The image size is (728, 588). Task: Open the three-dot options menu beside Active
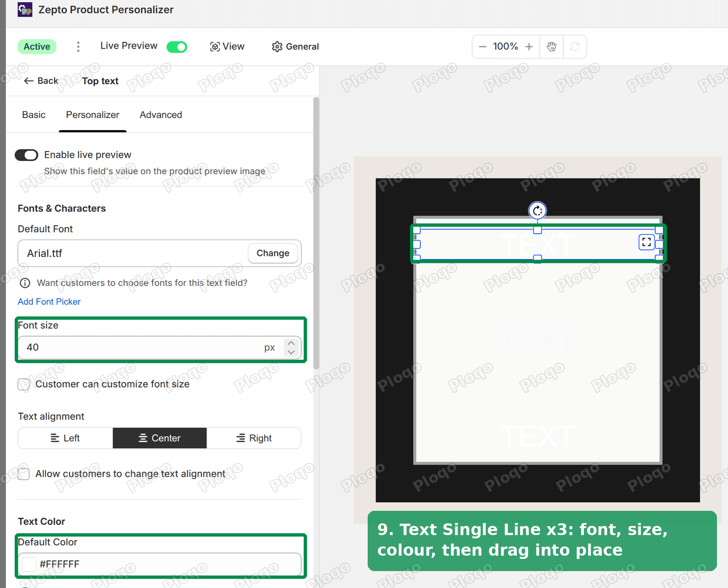coord(78,46)
